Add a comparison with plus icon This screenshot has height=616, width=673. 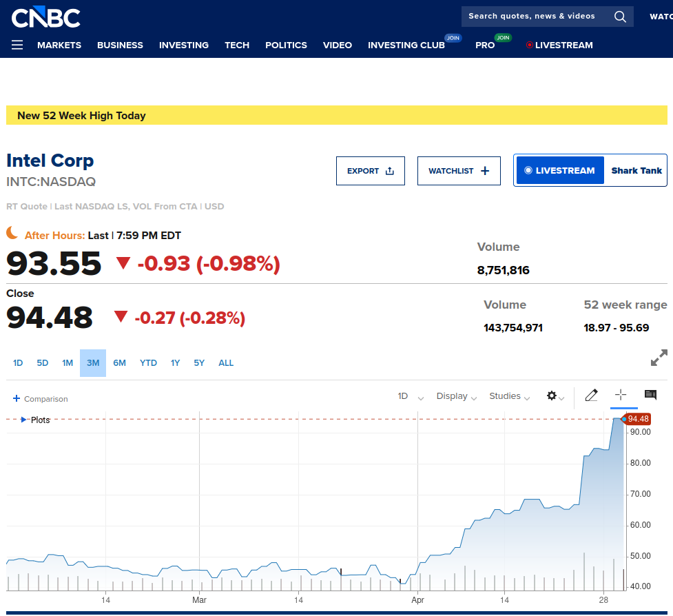[x=17, y=398]
